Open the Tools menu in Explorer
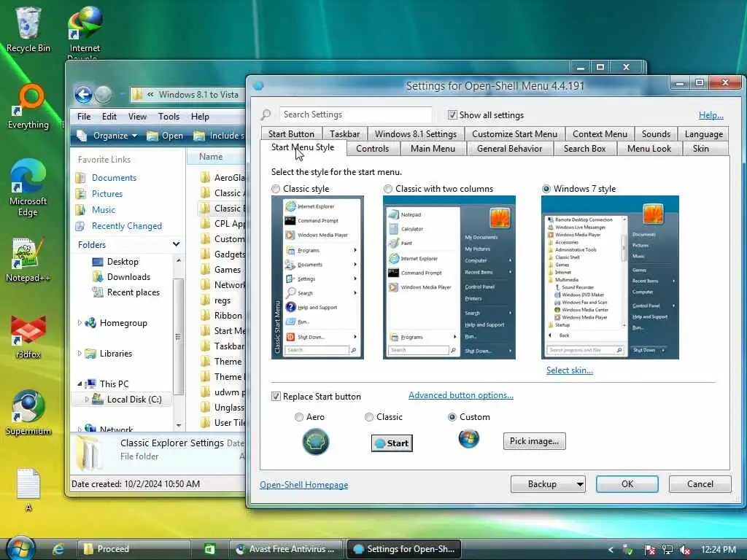Screen dimensions: 747x560 click(169, 116)
